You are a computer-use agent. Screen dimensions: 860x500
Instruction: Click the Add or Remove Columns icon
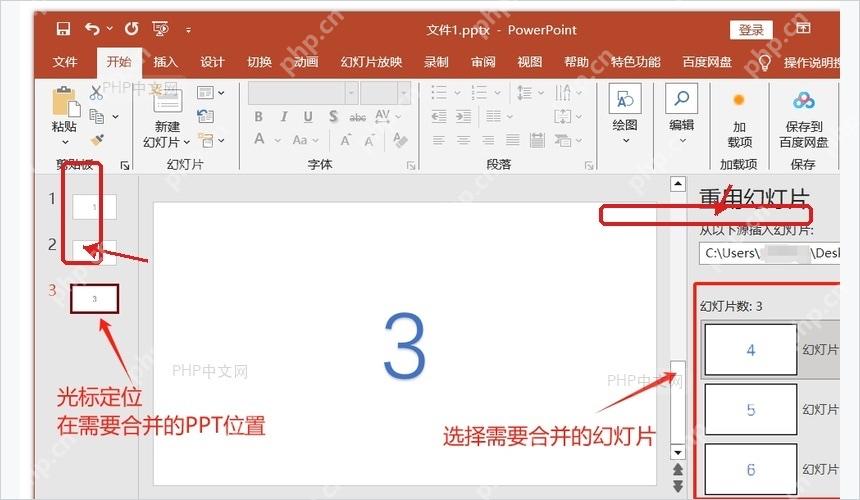point(494,116)
